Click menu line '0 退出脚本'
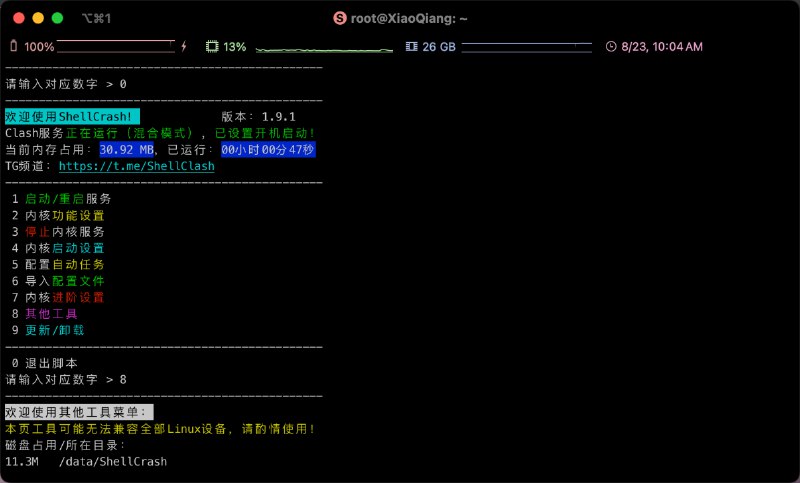 (44, 363)
